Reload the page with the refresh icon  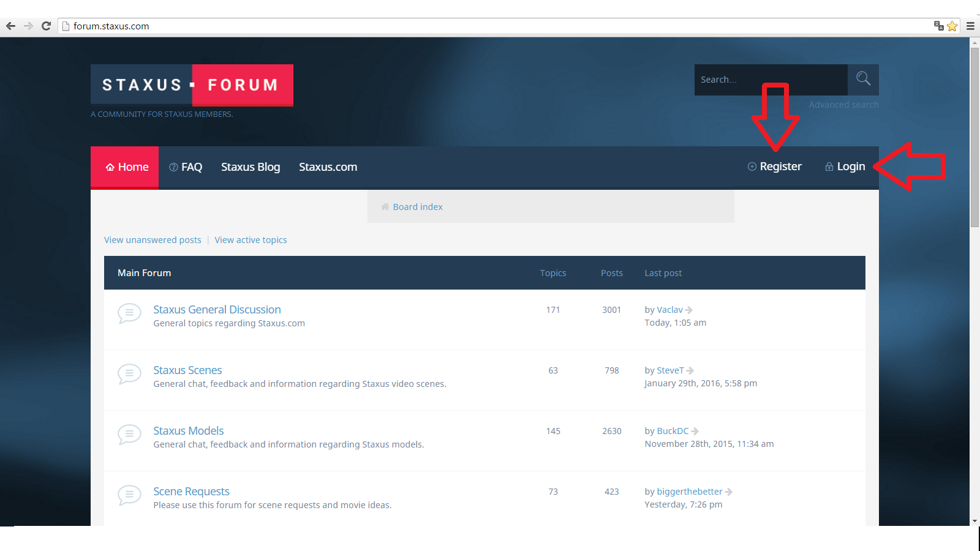pyautogui.click(x=46, y=26)
